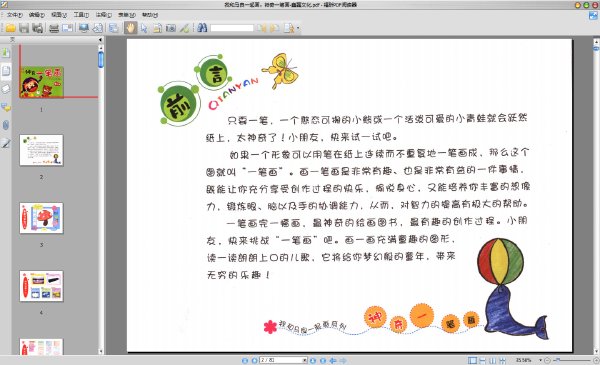Click the next view arrow in status bar
Image resolution: width=600 pixels, height=365 pixels.
(x=343, y=360)
